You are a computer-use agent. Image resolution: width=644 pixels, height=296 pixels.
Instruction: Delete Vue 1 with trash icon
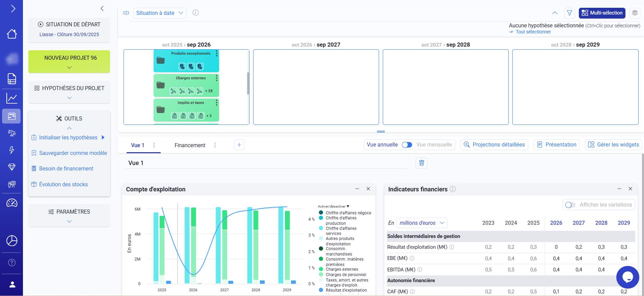(x=422, y=163)
